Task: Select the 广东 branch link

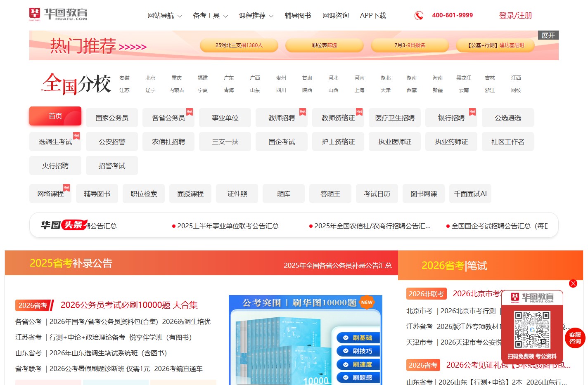Action: (x=229, y=78)
